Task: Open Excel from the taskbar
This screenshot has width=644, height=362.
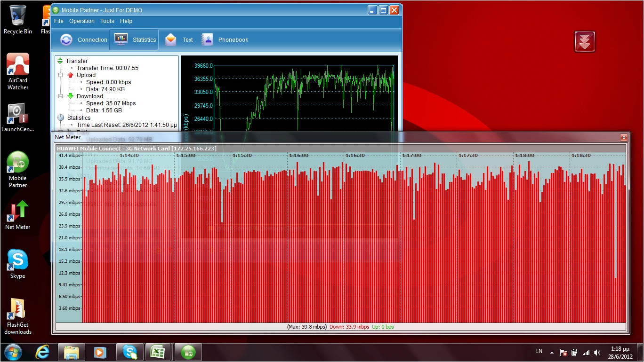Action: click(158, 352)
